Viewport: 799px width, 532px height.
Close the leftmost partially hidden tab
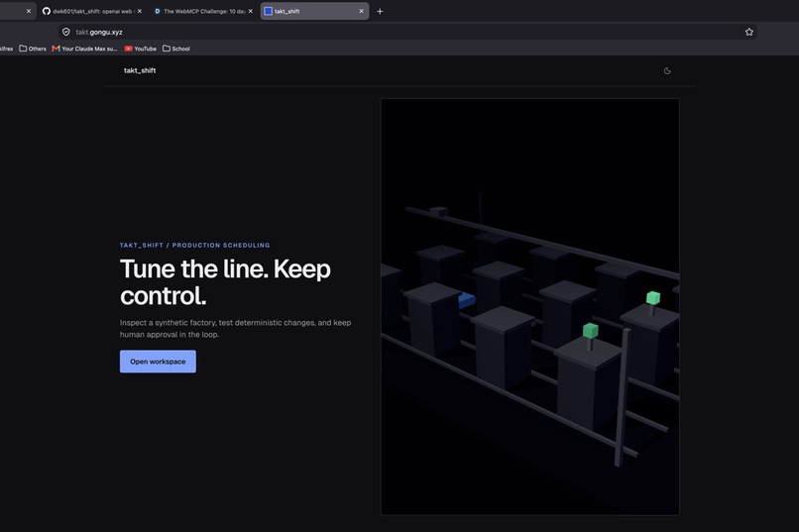click(x=29, y=11)
